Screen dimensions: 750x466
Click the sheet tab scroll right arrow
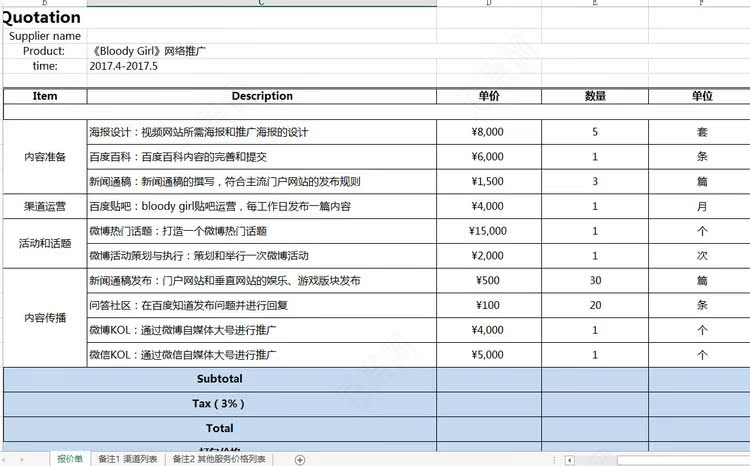click(22, 460)
